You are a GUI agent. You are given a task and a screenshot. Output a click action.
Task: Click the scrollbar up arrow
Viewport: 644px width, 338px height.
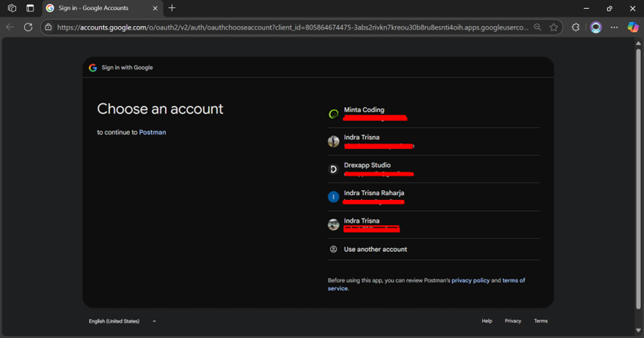coord(639,43)
